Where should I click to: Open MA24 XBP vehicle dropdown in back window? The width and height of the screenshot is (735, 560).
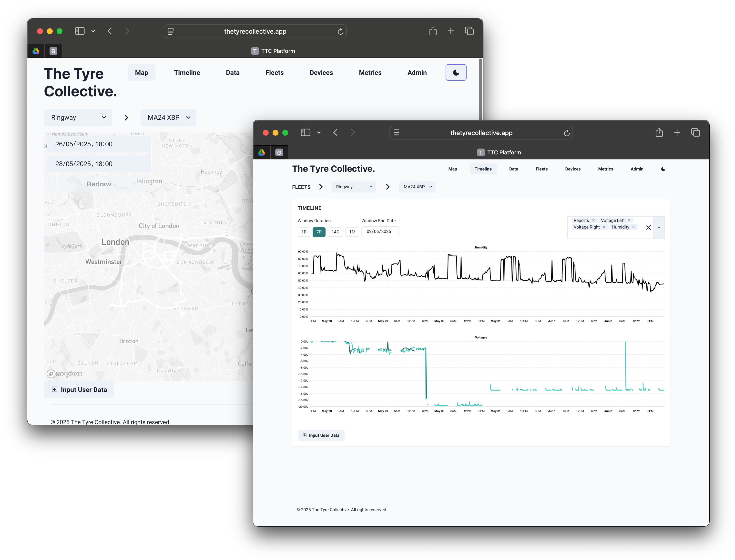click(168, 117)
